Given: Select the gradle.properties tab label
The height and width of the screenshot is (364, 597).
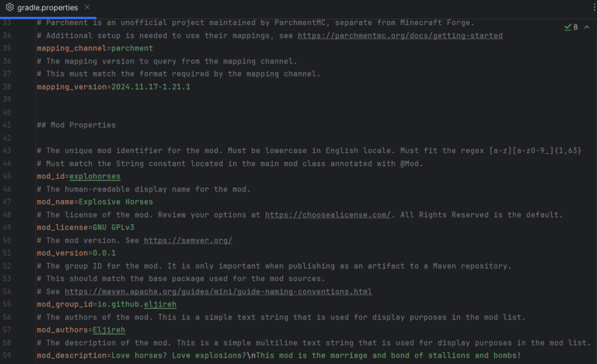Looking at the screenshot, I should [47, 8].
